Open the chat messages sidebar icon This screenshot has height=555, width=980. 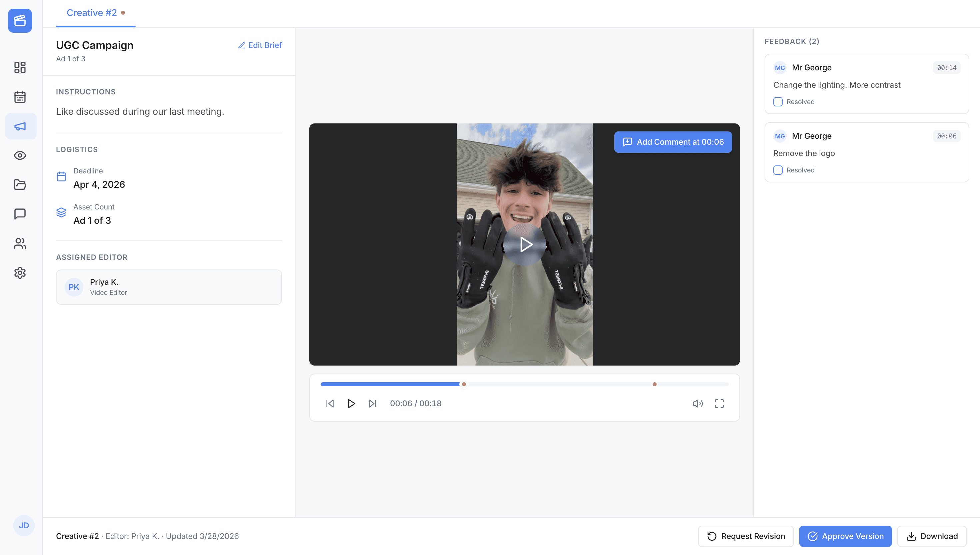point(20,214)
